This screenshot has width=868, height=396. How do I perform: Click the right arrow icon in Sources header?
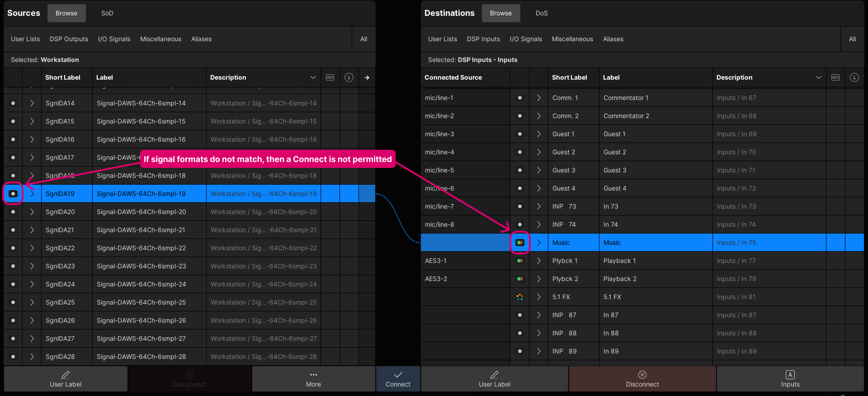pos(367,77)
